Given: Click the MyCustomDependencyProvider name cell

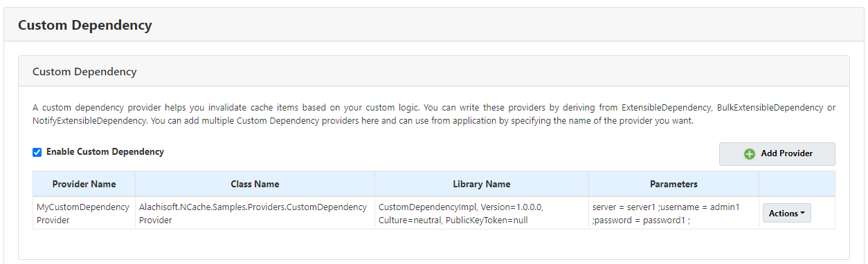Looking at the screenshot, I should click(x=84, y=213).
